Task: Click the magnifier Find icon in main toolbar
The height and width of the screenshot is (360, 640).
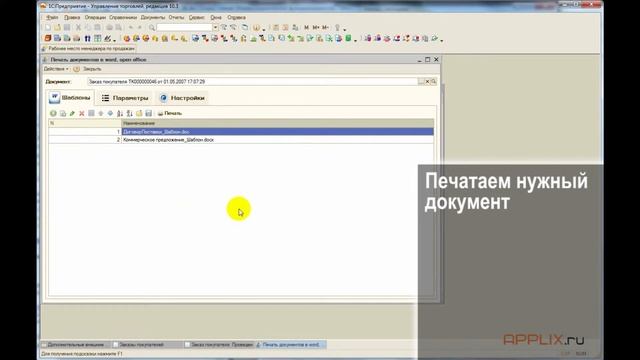Action: 152,27
